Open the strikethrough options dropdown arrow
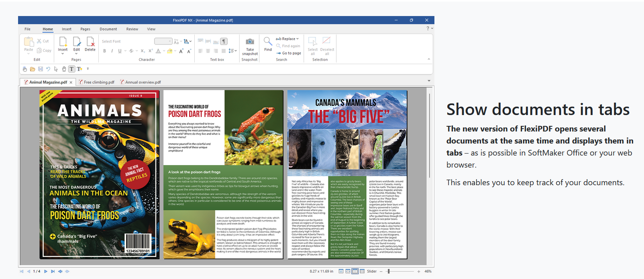The height and width of the screenshot is (279, 644). (x=137, y=51)
